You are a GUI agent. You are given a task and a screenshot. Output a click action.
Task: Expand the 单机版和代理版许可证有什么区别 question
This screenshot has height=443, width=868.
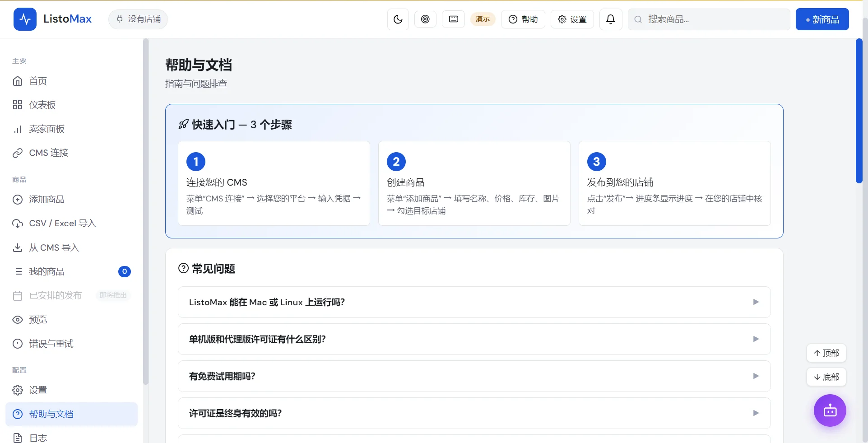click(x=474, y=339)
